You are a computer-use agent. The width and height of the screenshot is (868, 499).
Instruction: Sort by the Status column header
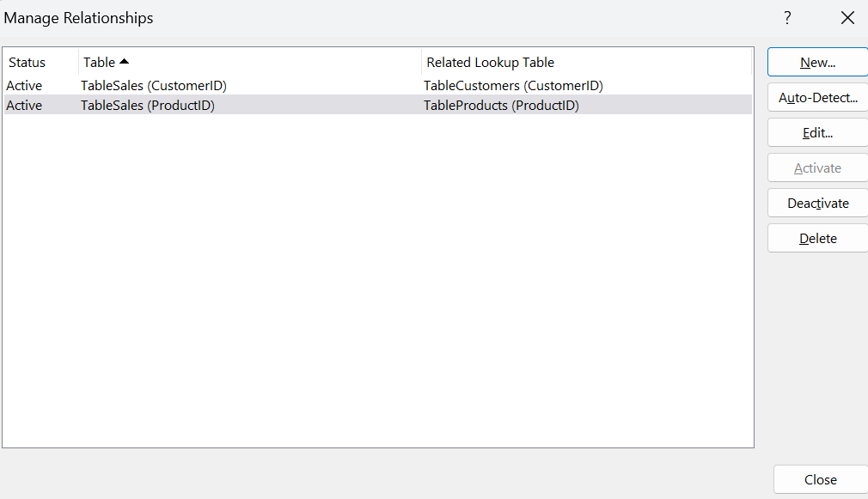point(28,63)
